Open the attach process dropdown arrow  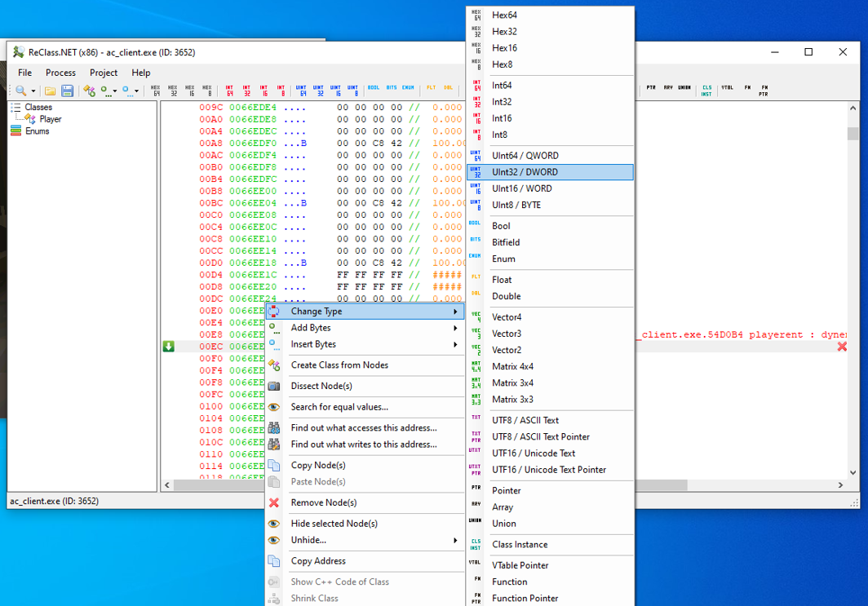33,91
